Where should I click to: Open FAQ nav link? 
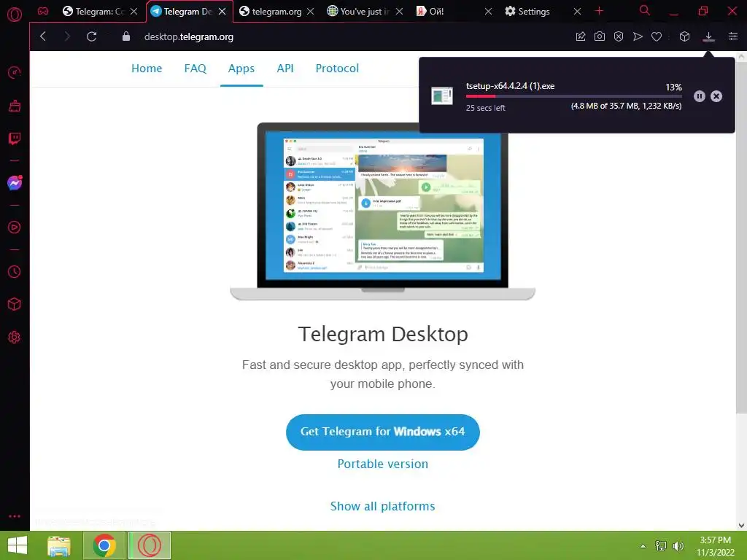point(196,68)
